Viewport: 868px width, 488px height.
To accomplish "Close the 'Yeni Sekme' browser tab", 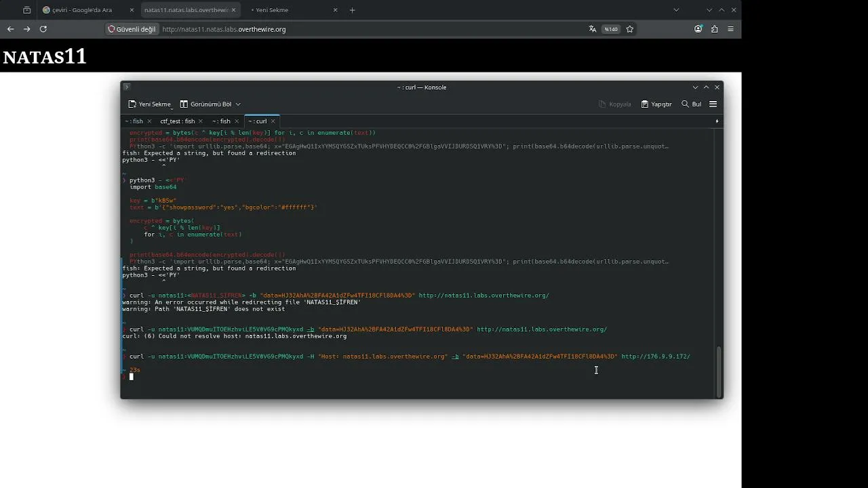I will (x=335, y=10).
